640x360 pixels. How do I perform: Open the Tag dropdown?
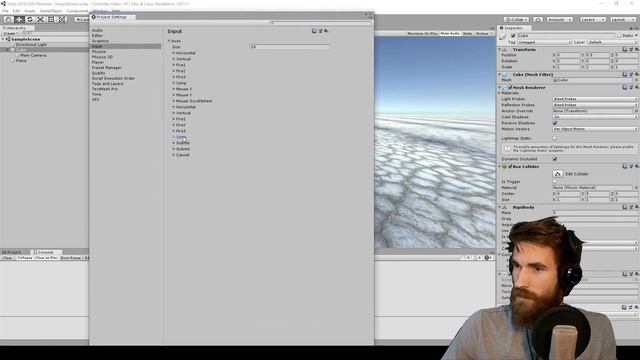click(x=544, y=42)
